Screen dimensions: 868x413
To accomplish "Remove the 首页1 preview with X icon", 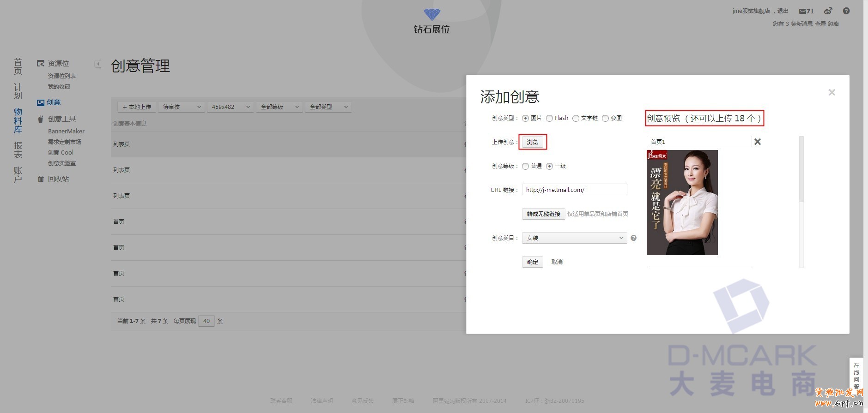I will click(x=757, y=142).
